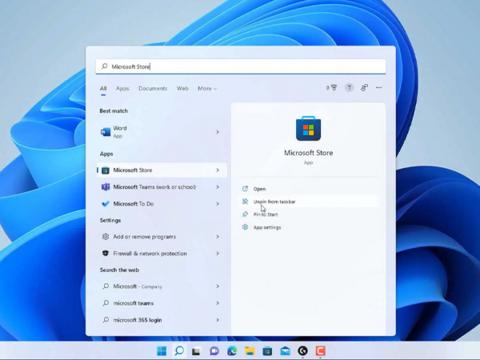Open the Chat icon in taskbar

click(214, 351)
